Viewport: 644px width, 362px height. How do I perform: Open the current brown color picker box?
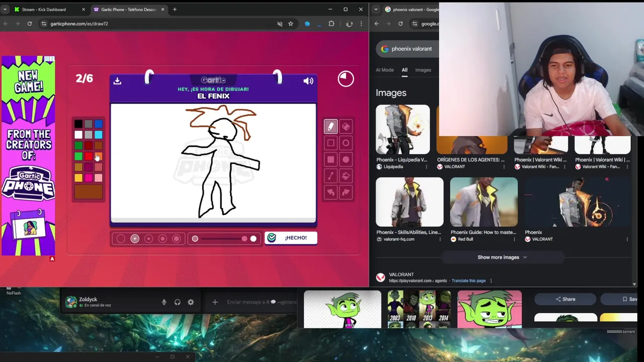coord(89,192)
